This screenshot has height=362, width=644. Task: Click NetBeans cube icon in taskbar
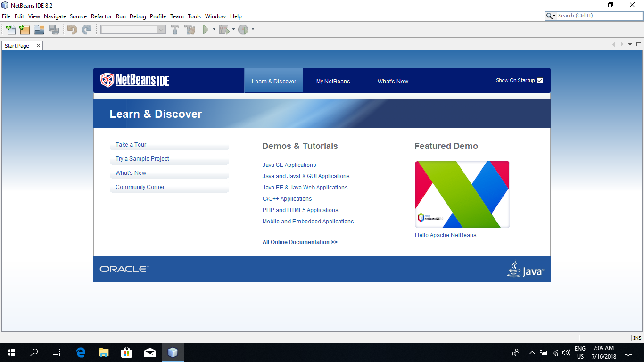[x=173, y=352]
